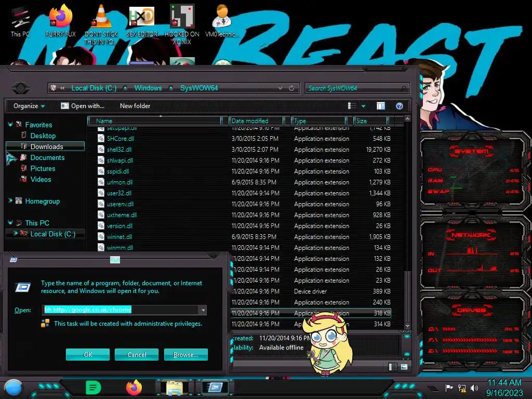The width and height of the screenshot is (532, 399).
Task: Open the SEX EDITOR HxD shortcut
Action: (142, 21)
